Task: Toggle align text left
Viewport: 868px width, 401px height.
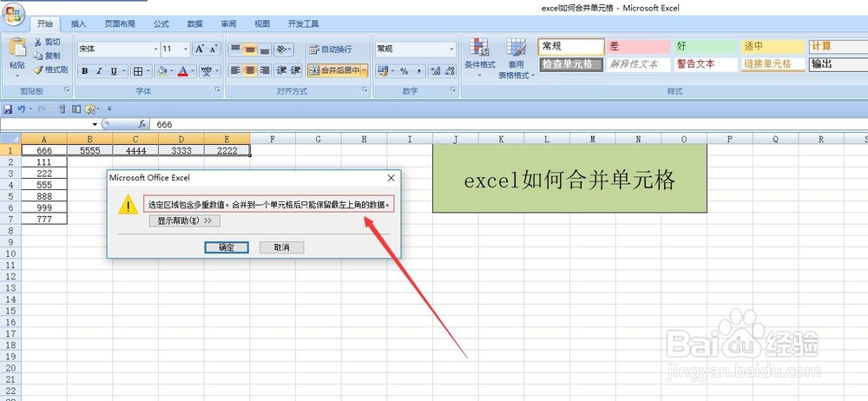Action: tap(235, 70)
